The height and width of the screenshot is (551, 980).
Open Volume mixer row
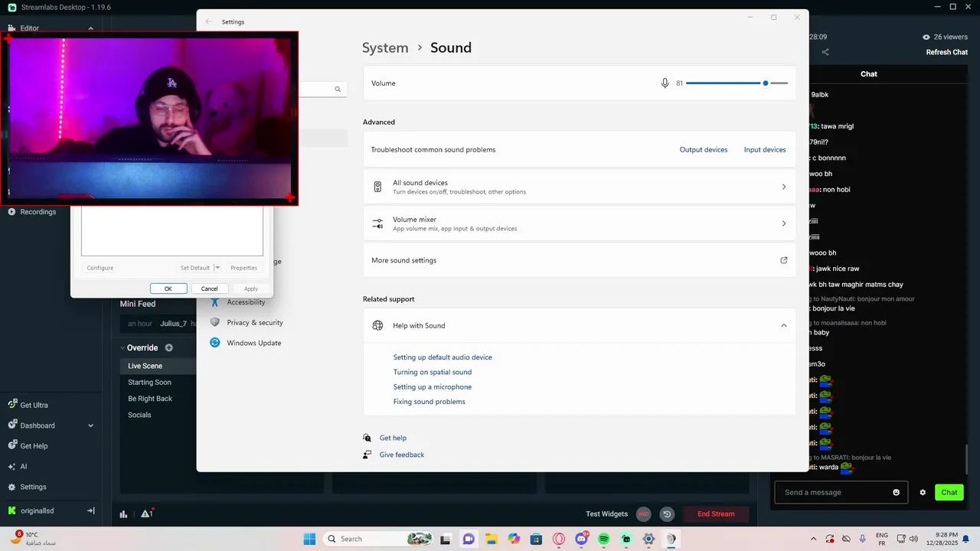coord(580,223)
